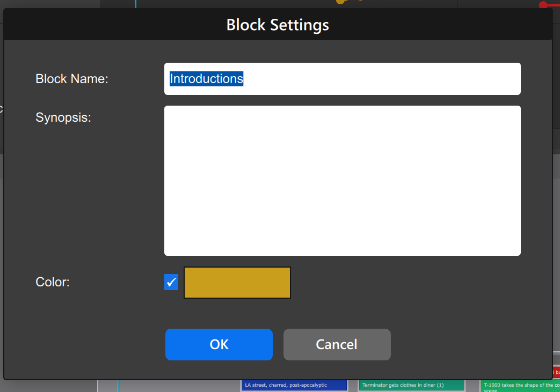Click the cyan vertical line below the dialog
The height and width of the screenshot is (392, 560).
[118, 386]
